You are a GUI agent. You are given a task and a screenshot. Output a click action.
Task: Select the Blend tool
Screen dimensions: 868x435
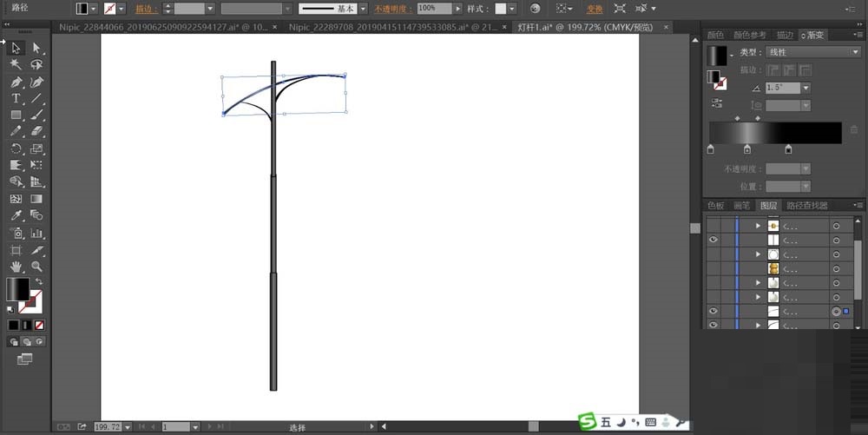[36, 215]
